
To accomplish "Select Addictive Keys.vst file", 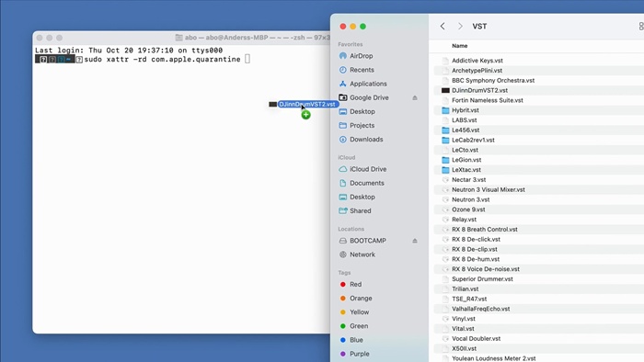I will click(x=477, y=61).
